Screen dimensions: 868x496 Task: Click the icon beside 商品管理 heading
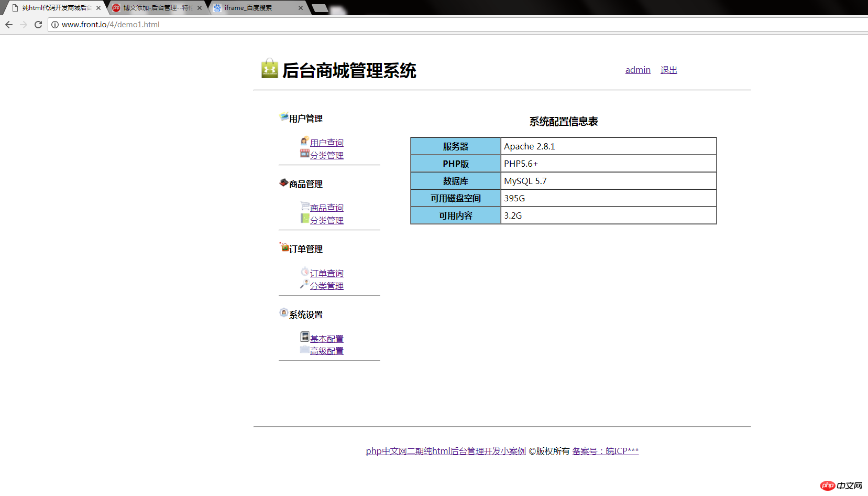click(284, 182)
